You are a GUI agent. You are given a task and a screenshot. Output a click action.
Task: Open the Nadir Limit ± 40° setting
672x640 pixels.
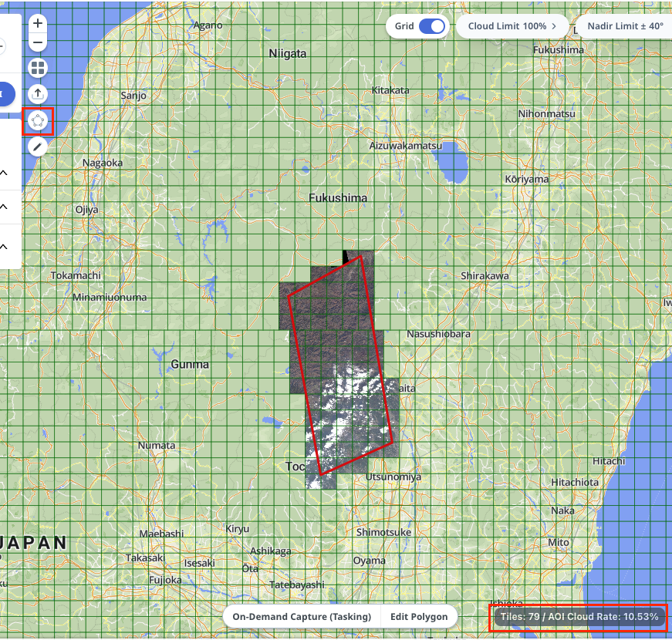(x=624, y=26)
